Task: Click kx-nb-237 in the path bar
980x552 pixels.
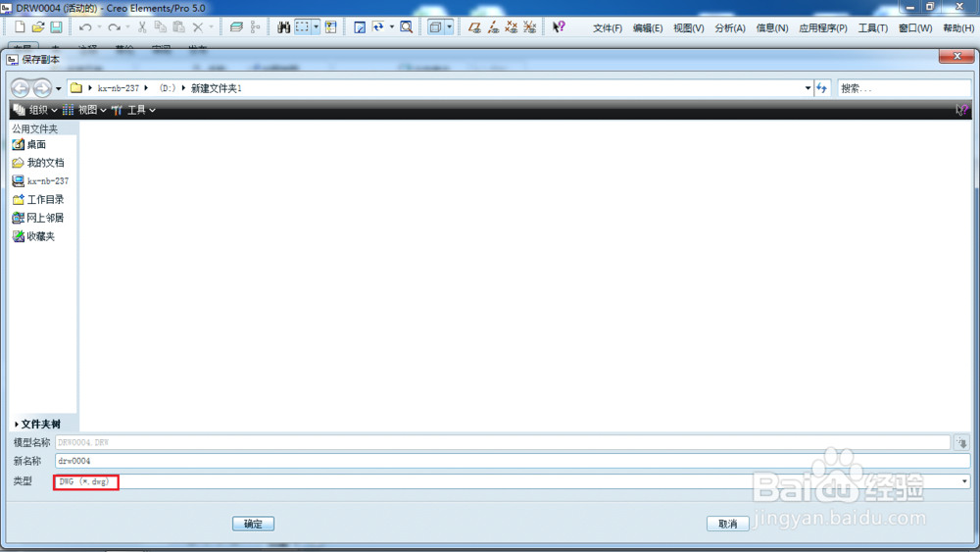Action: coord(119,88)
